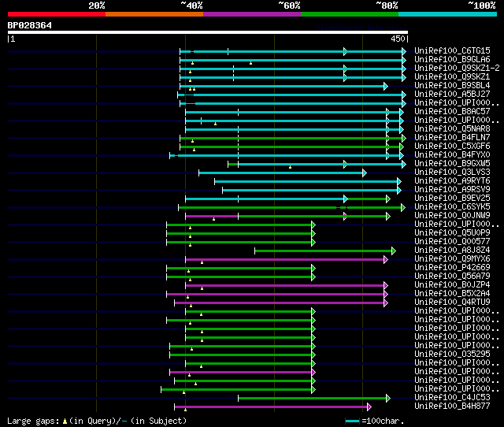
Task: Click the green alignment bar for UniRef100_A8J8Z4
Action: 323,251
